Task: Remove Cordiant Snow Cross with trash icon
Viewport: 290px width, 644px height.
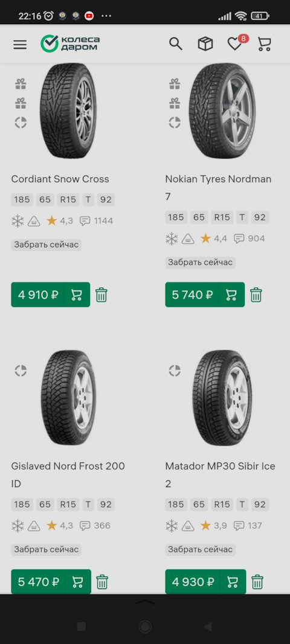Action: [x=101, y=295]
